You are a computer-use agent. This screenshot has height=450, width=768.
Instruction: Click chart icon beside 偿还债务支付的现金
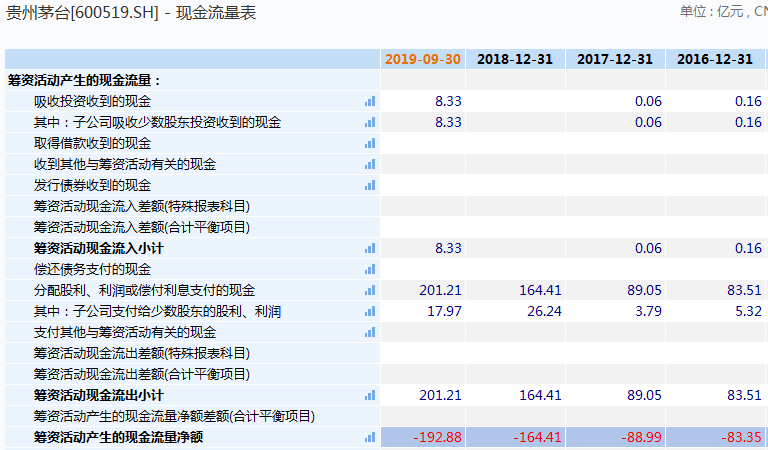tap(370, 269)
